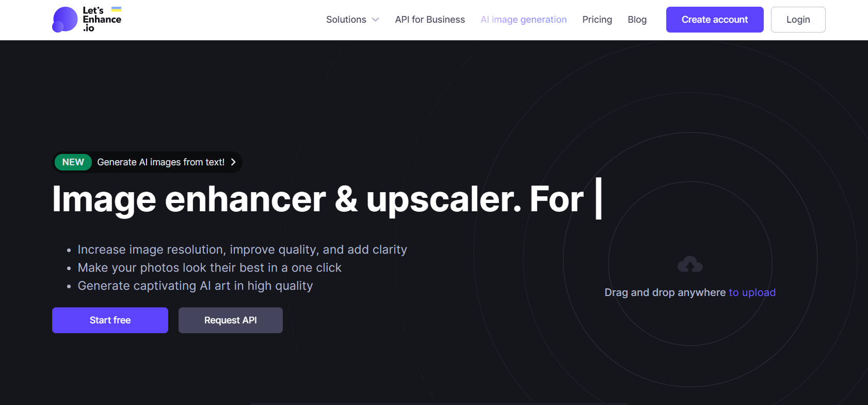Go to API for Business page

(x=430, y=20)
